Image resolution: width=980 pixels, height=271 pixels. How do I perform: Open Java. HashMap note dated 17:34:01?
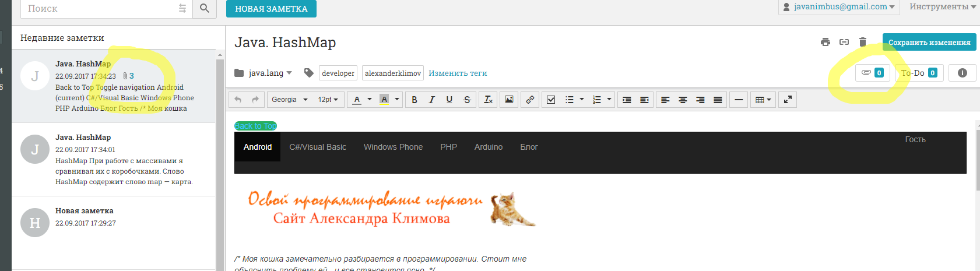tap(114, 159)
